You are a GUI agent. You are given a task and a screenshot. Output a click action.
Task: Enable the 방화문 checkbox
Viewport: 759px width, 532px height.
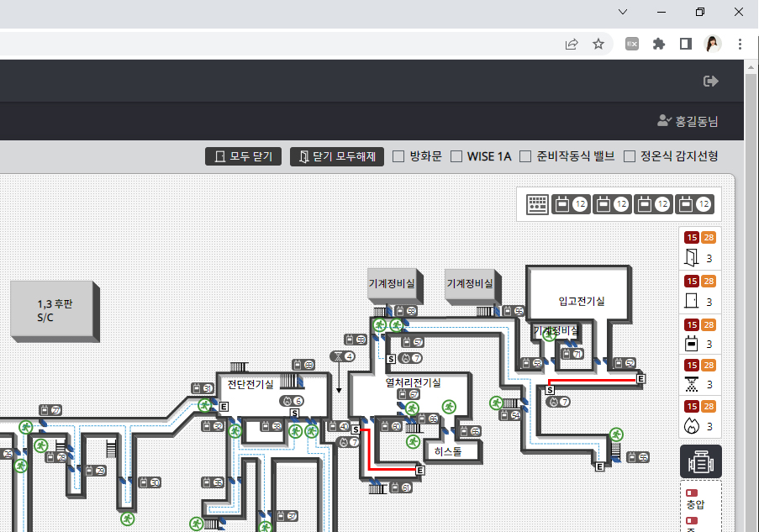(x=399, y=156)
